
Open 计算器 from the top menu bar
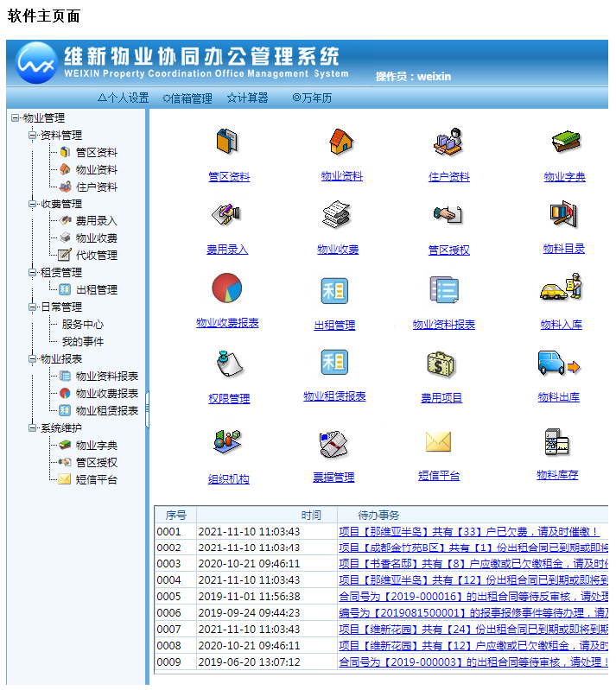(247, 98)
